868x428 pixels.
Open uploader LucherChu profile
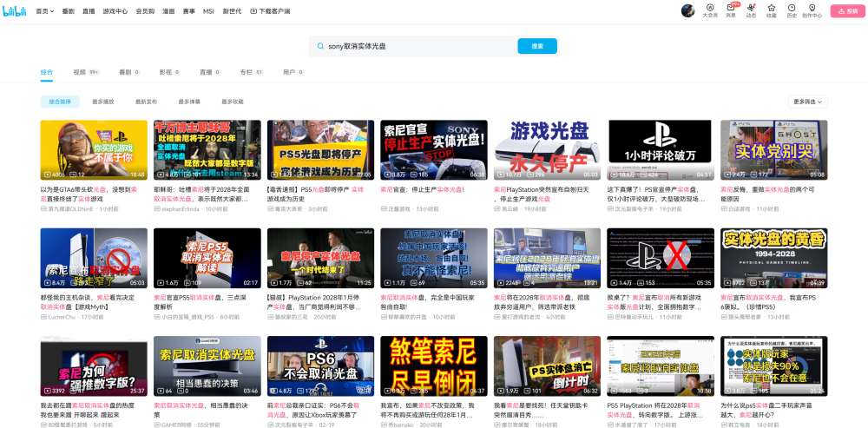pyautogui.click(x=60, y=317)
